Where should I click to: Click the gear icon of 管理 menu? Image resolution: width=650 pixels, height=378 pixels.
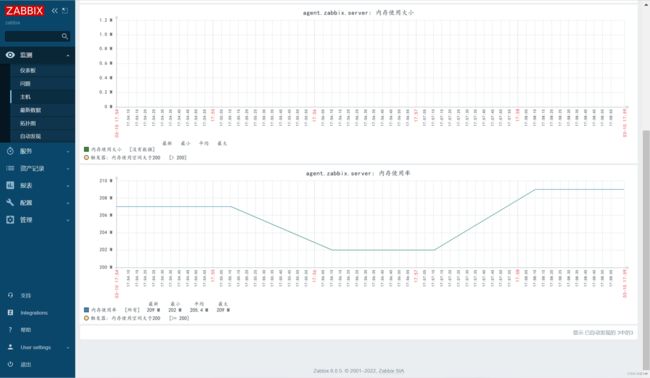pos(10,220)
